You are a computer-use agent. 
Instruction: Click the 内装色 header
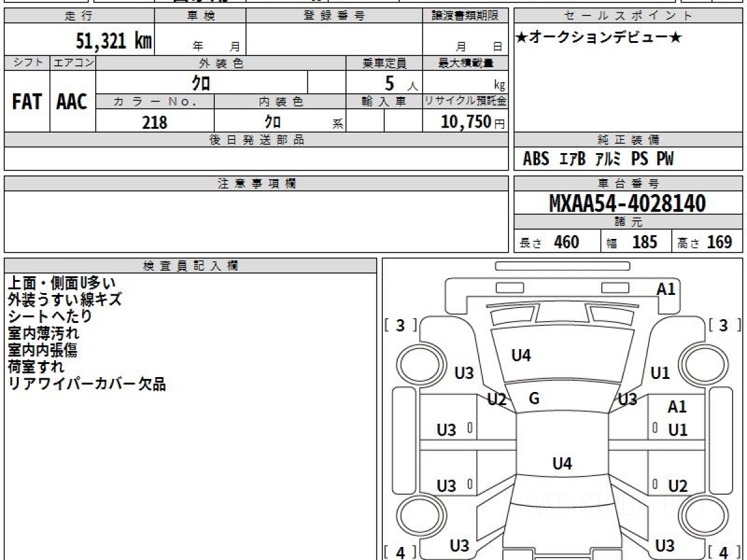coord(280,102)
